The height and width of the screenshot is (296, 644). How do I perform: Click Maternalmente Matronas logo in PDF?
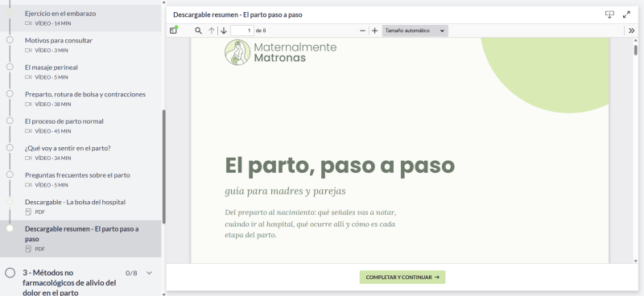(280, 52)
